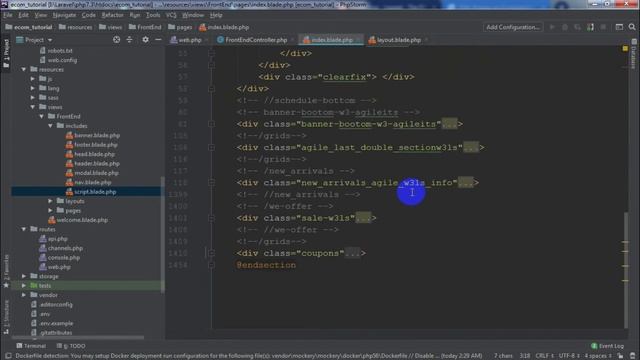This screenshot has height=360, width=640.
Task: Expand the pages folder in tree
Action: point(51,211)
